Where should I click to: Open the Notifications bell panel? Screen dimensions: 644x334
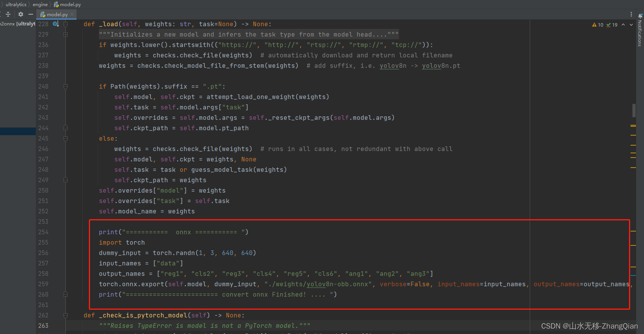pyautogui.click(x=640, y=16)
